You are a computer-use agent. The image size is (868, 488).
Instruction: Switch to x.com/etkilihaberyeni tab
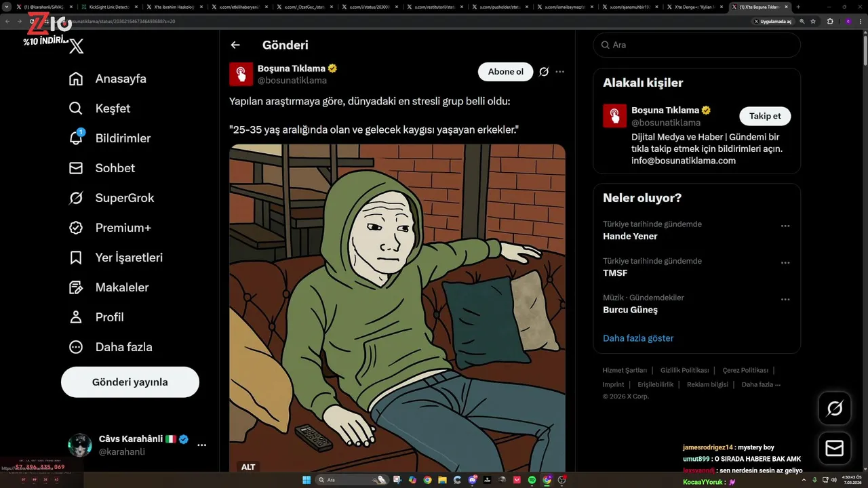tap(239, 7)
